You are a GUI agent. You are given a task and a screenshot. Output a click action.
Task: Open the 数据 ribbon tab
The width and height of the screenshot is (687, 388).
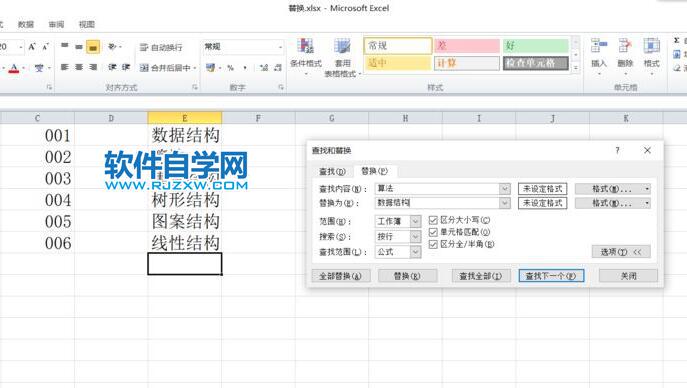coord(26,25)
